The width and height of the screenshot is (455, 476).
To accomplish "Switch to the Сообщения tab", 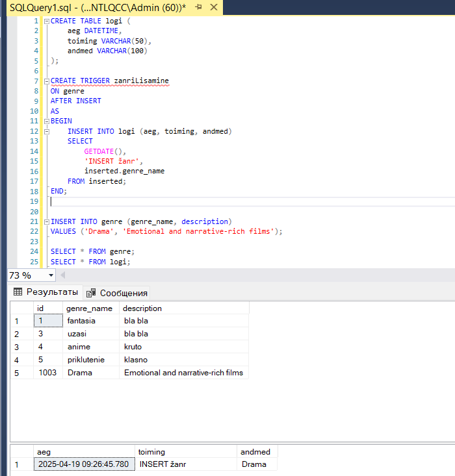I will coord(117,293).
